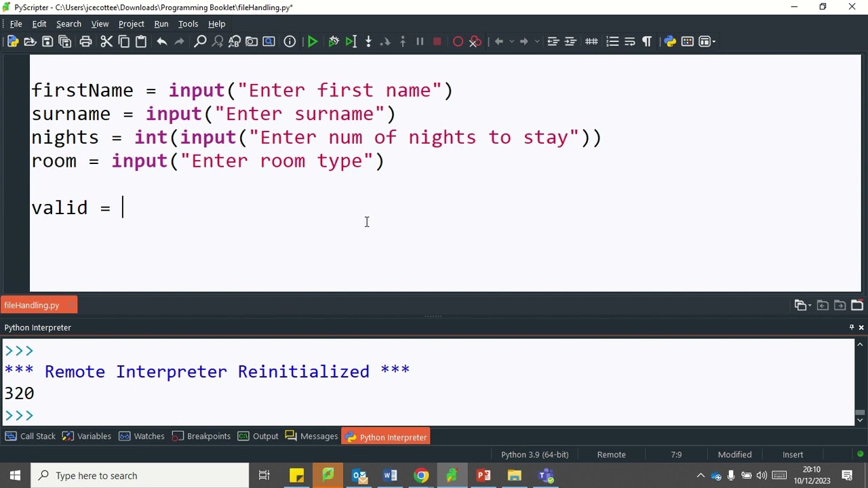Switch to the Messages tab

tap(311, 436)
